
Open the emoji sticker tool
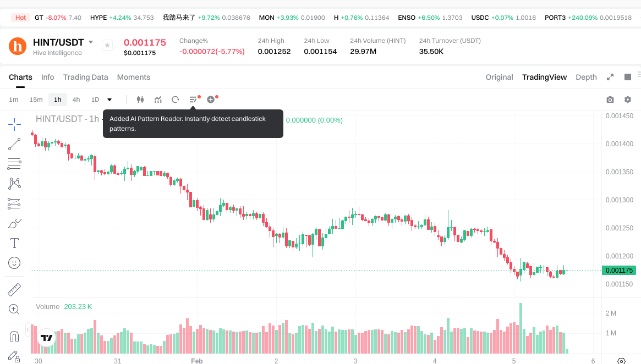point(14,263)
